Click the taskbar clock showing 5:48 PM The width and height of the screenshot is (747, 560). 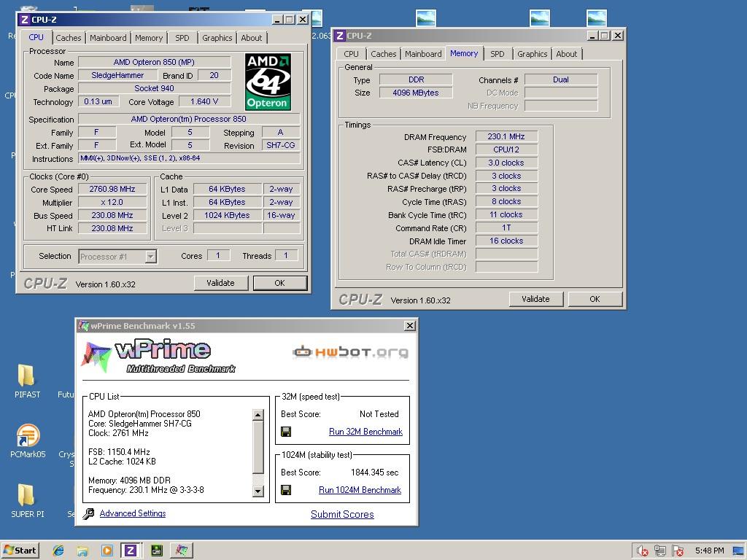tap(709, 551)
